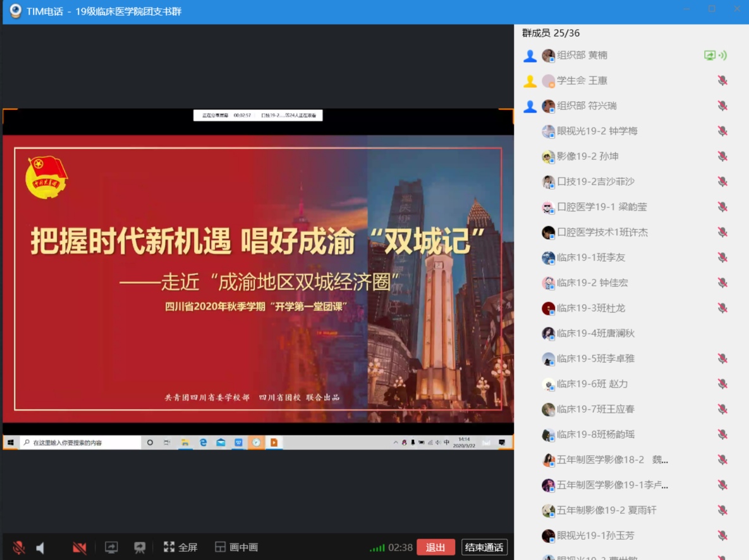Select member 口腔医学19-1 梁韵莹

[602, 207]
